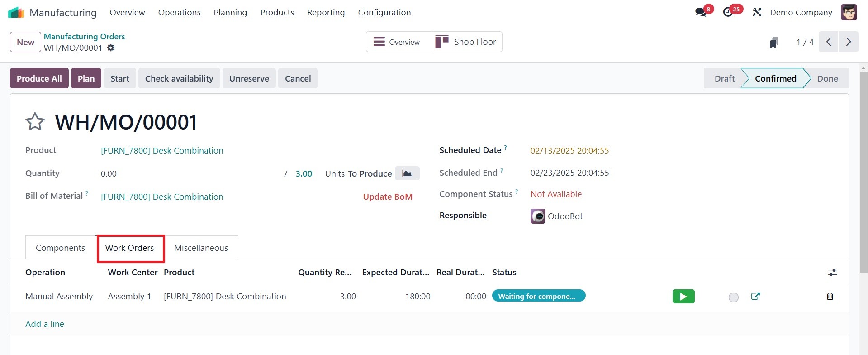This screenshot has width=868, height=355.
Task: Open user avatar profile menu
Action: 849,12
